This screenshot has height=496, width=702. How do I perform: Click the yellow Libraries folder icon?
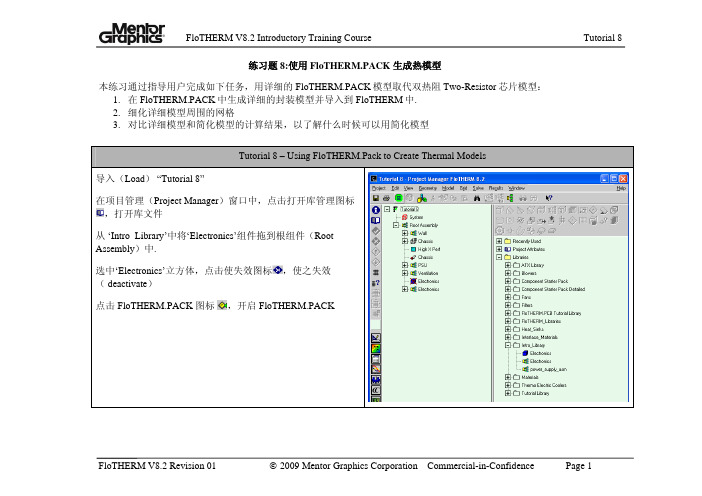click(x=508, y=257)
